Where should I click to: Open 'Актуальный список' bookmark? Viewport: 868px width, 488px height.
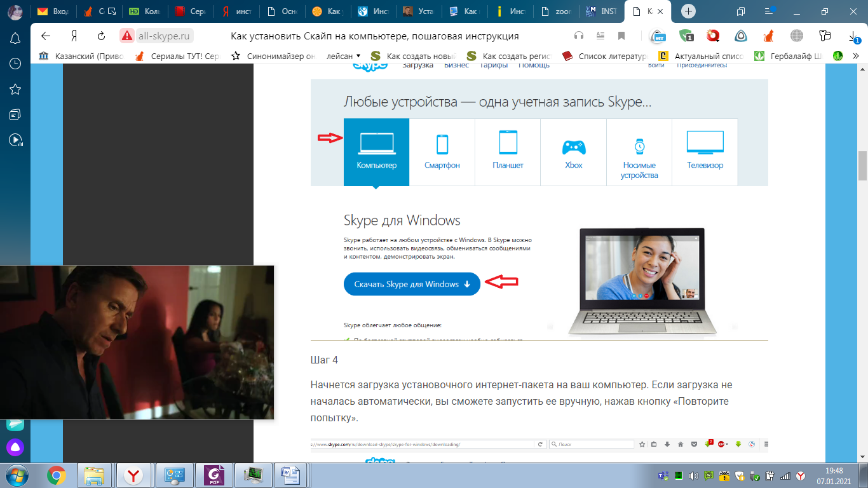pyautogui.click(x=700, y=56)
